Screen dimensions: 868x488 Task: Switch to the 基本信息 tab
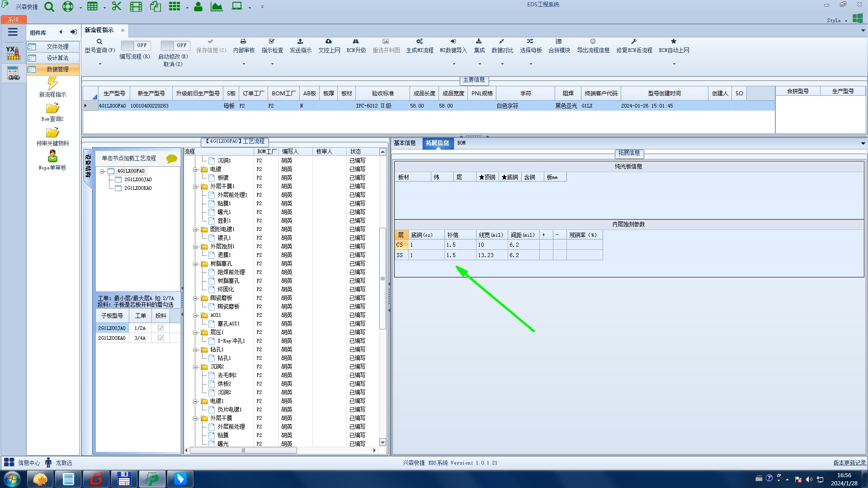(x=405, y=143)
